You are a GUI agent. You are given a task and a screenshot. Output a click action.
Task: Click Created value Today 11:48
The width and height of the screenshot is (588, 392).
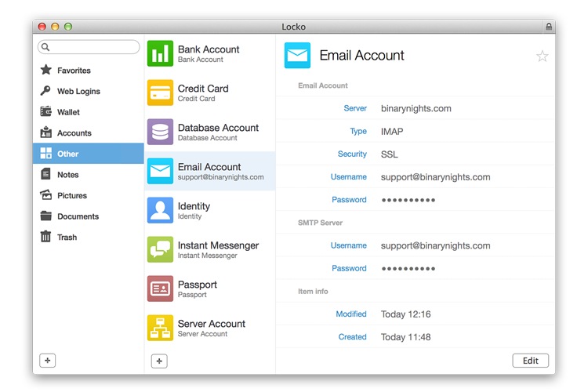(406, 337)
